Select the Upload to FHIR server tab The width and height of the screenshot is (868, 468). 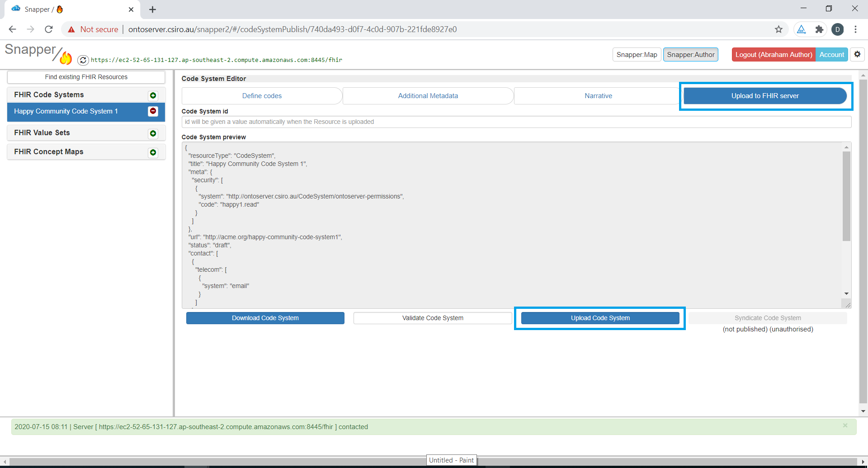pyautogui.click(x=765, y=96)
